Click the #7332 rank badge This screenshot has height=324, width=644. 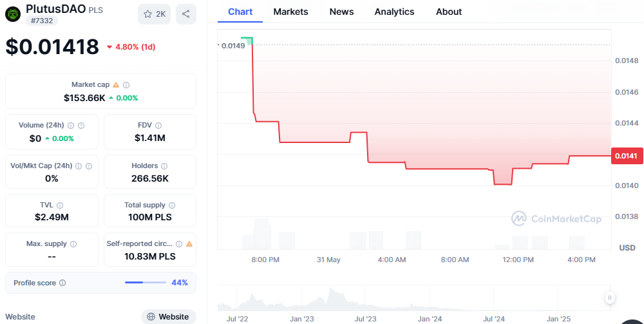click(x=42, y=21)
